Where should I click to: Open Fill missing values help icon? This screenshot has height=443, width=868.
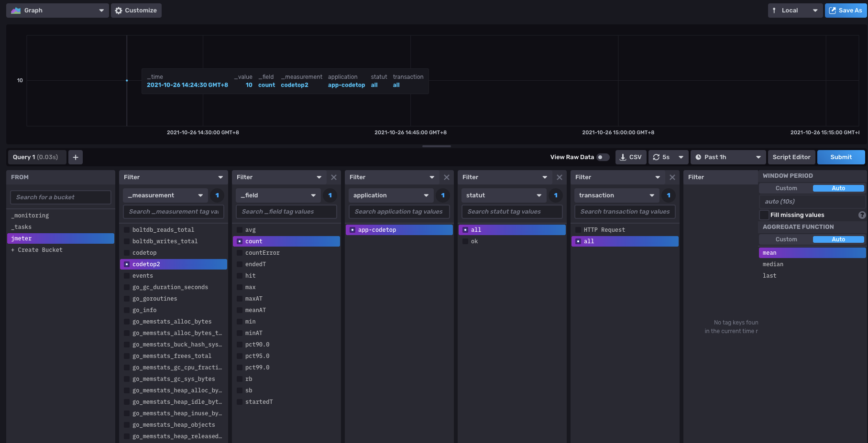(x=862, y=215)
